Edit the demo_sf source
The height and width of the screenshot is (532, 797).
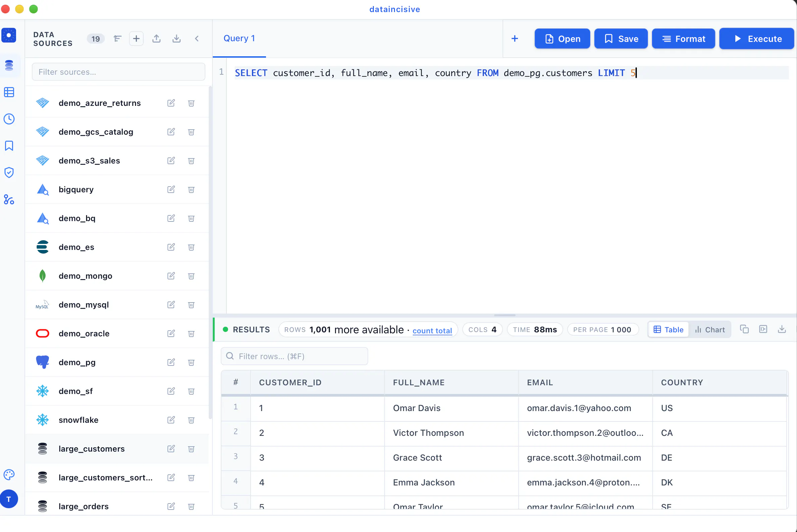(x=171, y=391)
